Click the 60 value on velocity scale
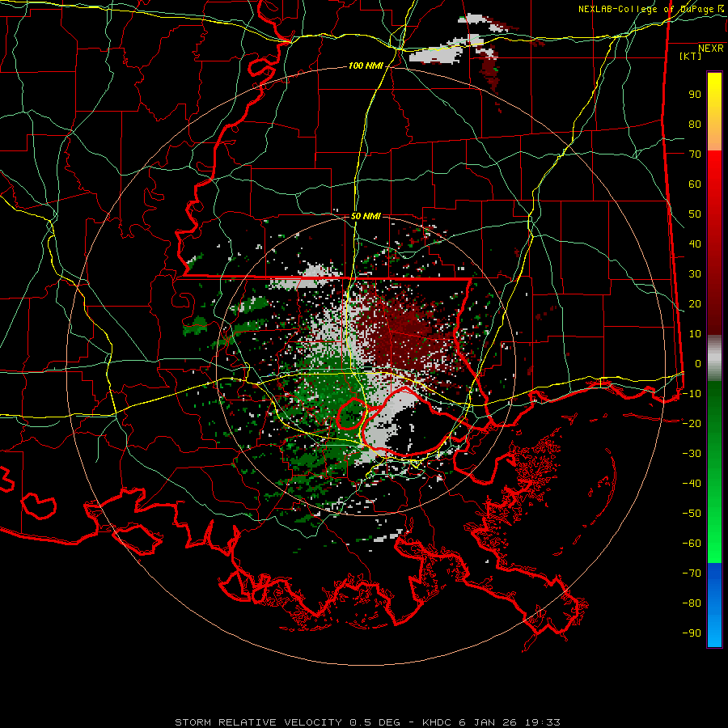 click(x=695, y=184)
